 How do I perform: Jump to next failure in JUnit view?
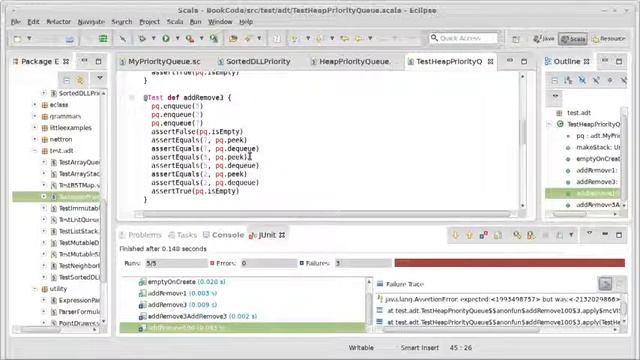pos(456,235)
